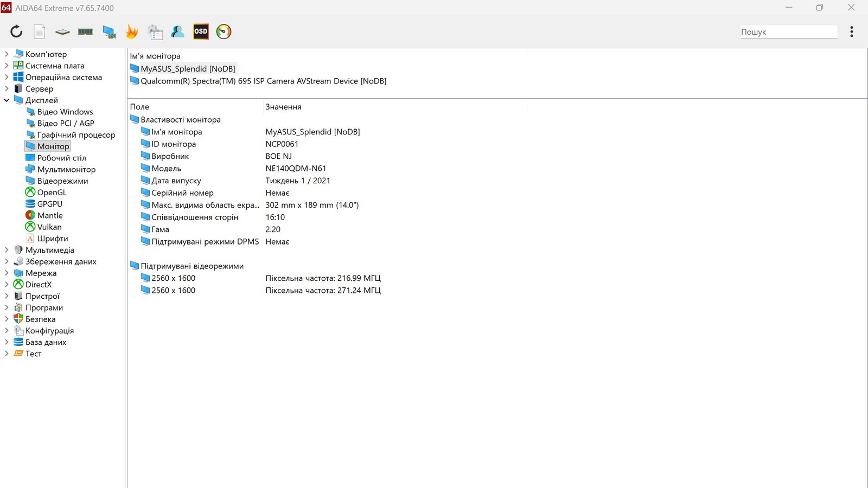Select Підтримувані відеорежими group header

(x=192, y=266)
